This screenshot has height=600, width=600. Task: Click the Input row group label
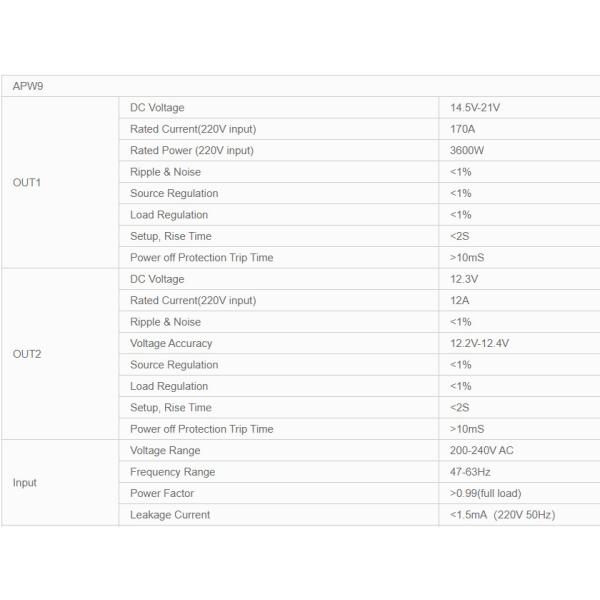point(25,483)
